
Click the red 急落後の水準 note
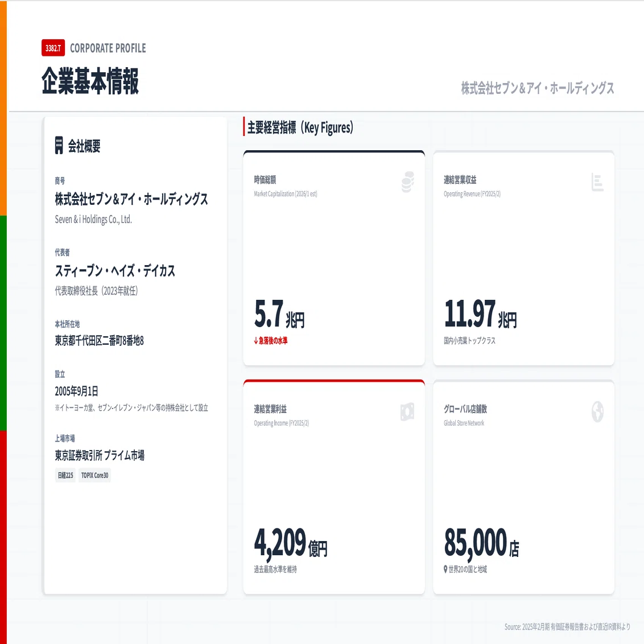[273, 340]
